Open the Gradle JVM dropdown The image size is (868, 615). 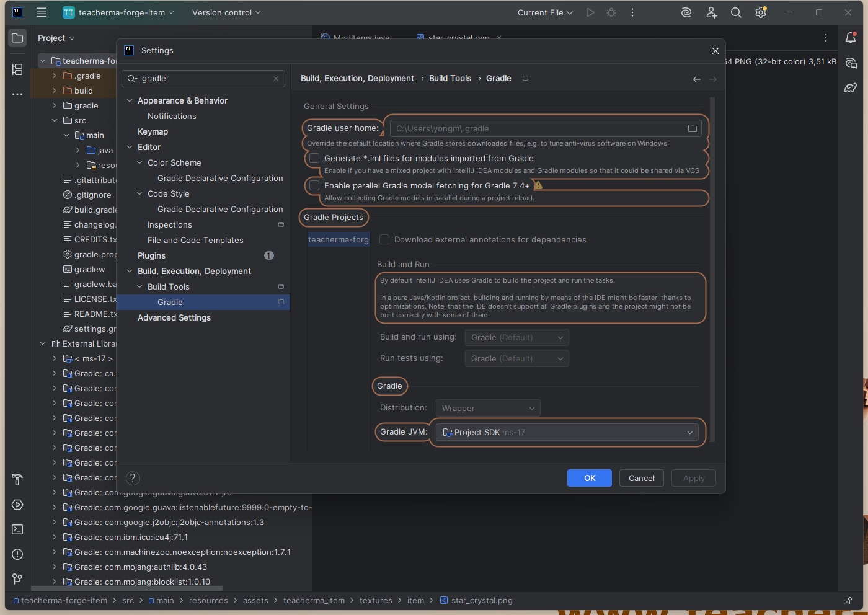[567, 432]
